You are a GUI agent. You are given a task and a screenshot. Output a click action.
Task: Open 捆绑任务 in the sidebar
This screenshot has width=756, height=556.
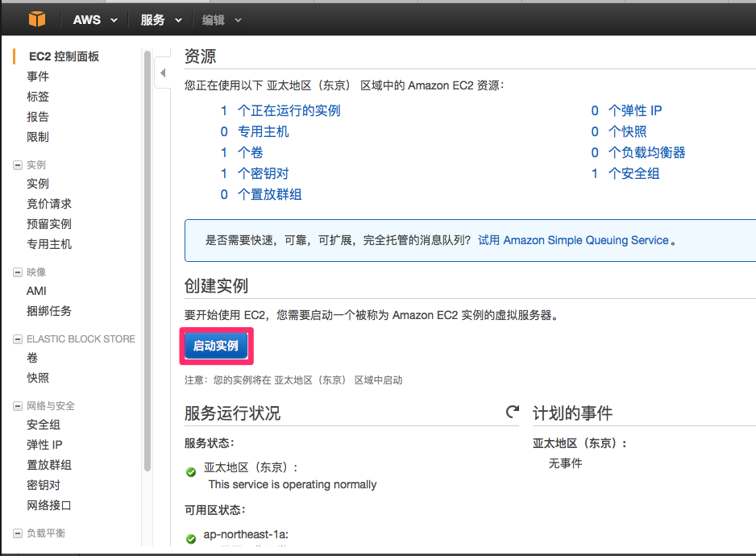click(48, 311)
